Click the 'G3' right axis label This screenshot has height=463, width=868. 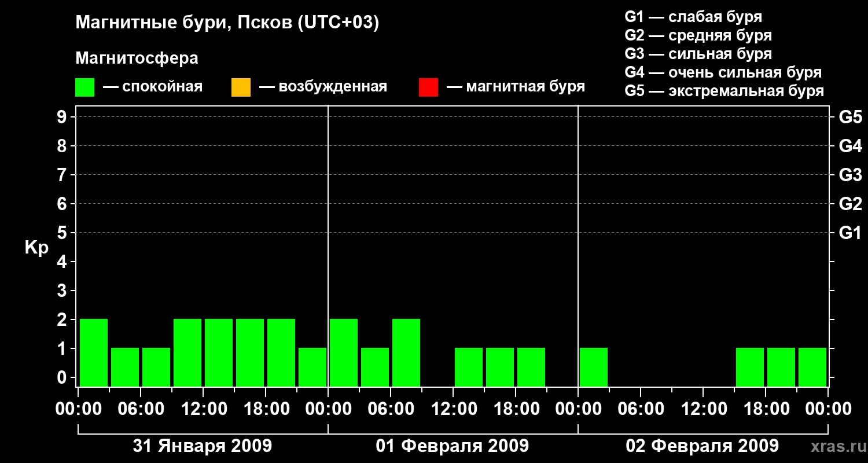(851, 175)
